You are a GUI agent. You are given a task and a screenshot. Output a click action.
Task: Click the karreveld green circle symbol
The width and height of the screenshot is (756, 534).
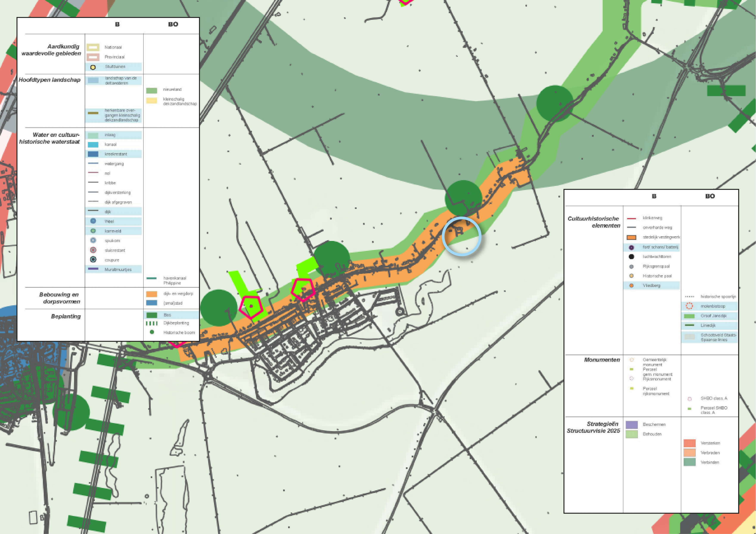[x=93, y=231]
